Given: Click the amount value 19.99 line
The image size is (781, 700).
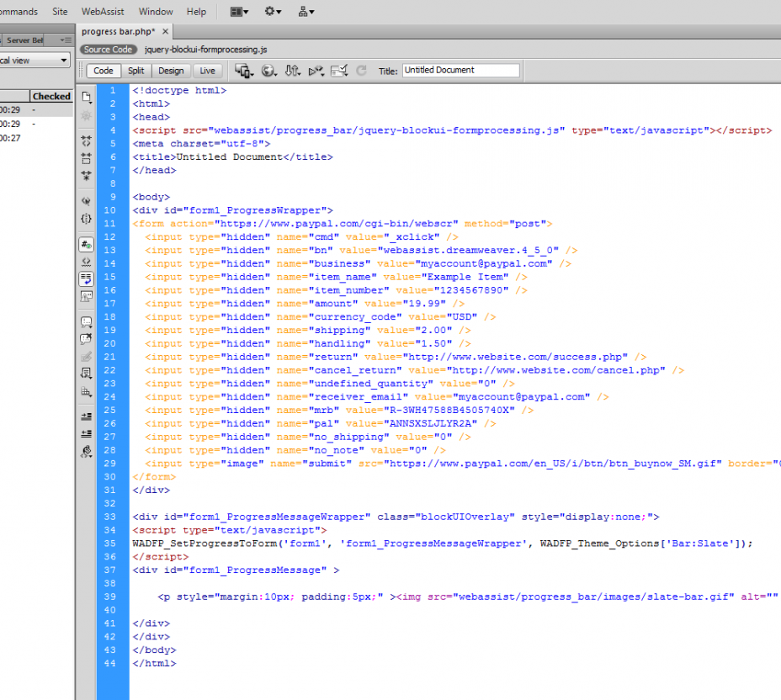Looking at the screenshot, I should coord(305,303).
